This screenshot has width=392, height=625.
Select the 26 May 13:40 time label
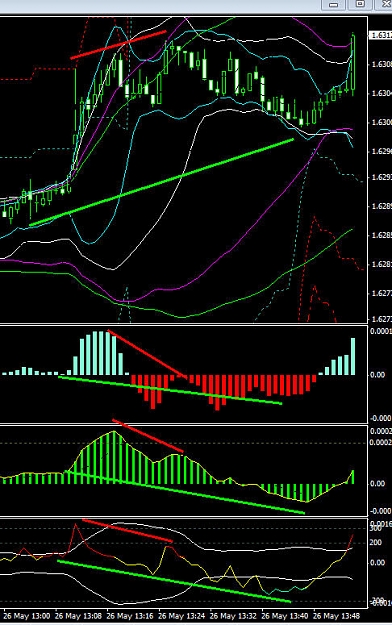(x=286, y=616)
